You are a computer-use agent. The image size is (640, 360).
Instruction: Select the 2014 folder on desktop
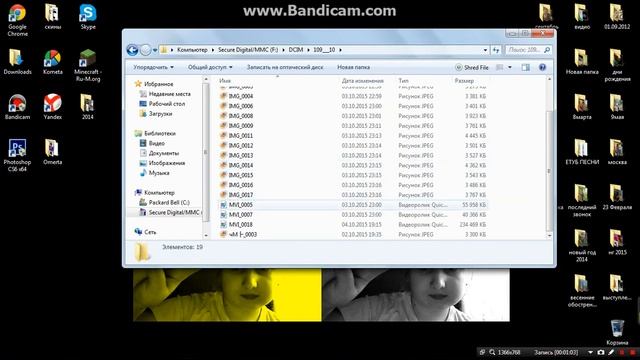coord(88,107)
